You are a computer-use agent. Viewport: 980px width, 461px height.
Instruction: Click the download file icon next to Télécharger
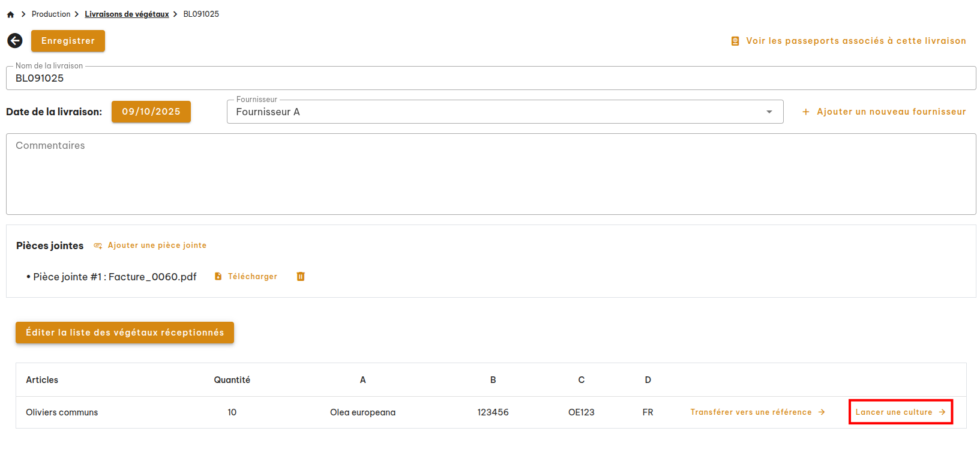[x=218, y=276]
